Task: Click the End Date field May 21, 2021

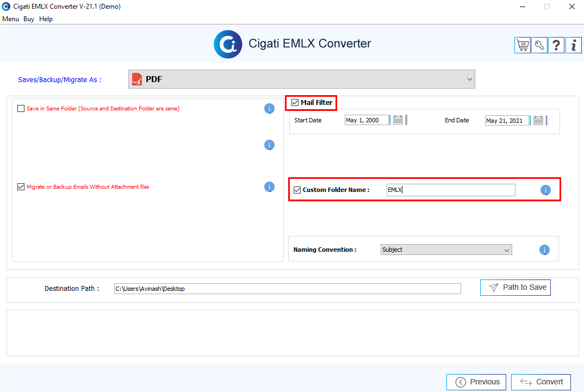Action: pyautogui.click(x=507, y=121)
